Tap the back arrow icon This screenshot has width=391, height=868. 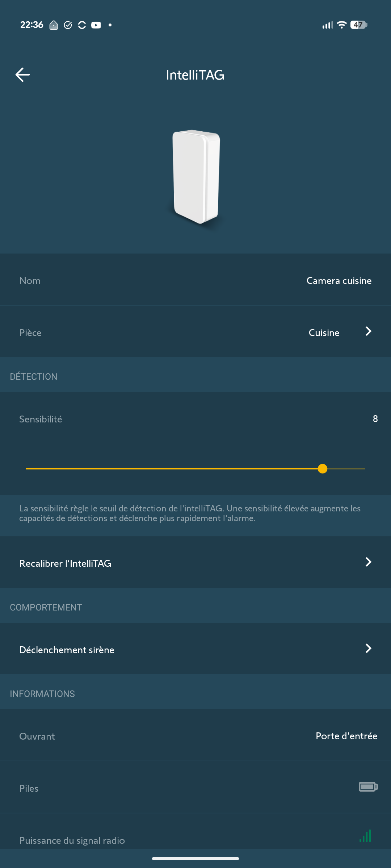(x=22, y=75)
